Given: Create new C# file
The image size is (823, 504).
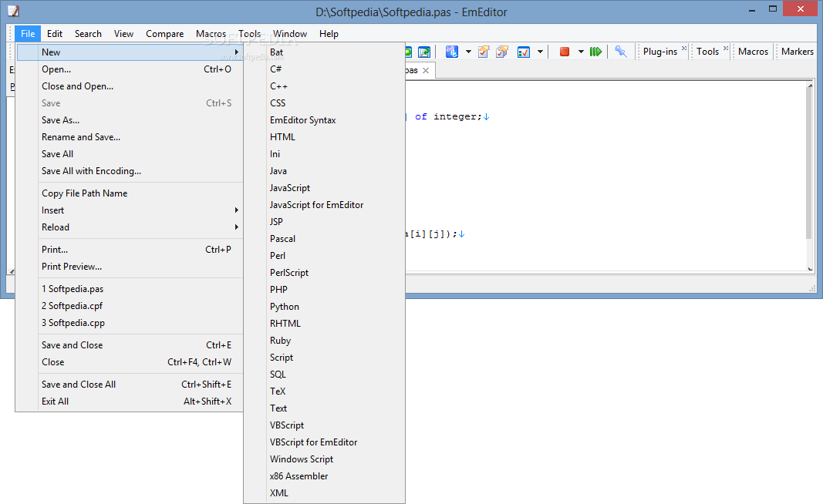Looking at the screenshot, I should pyautogui.click(x=325, y=69).
